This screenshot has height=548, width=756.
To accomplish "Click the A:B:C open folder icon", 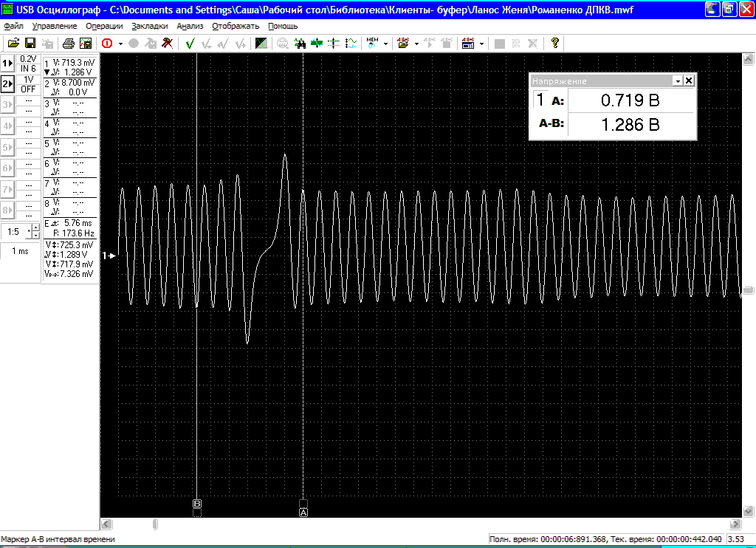I will (403, 44).
